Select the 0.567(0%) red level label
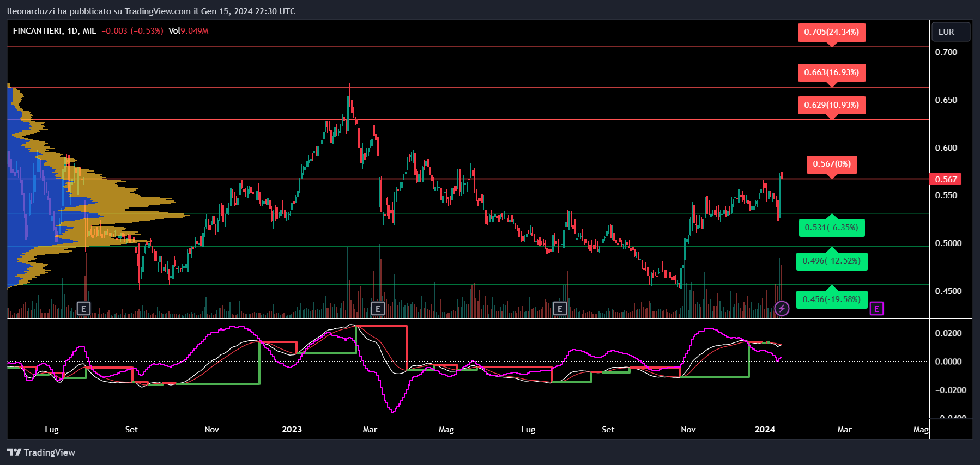Screen dimensions: 980x465 pos(832,164)
